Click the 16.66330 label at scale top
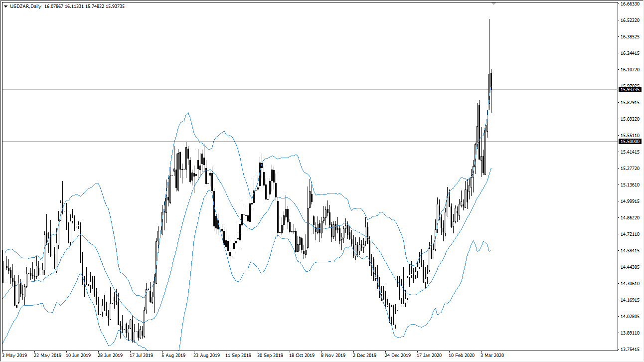This screenshot has width=644, height=362. (x=630, y=4)
